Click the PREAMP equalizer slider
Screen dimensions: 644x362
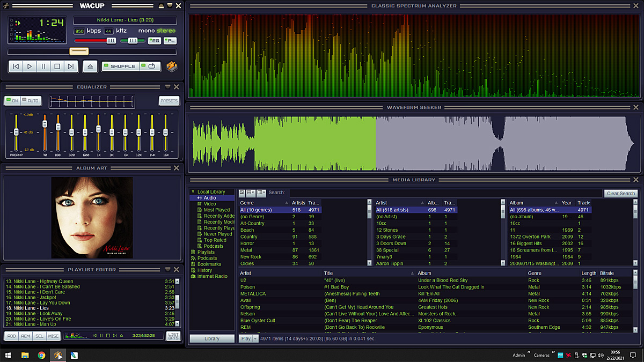pos(16,132)
